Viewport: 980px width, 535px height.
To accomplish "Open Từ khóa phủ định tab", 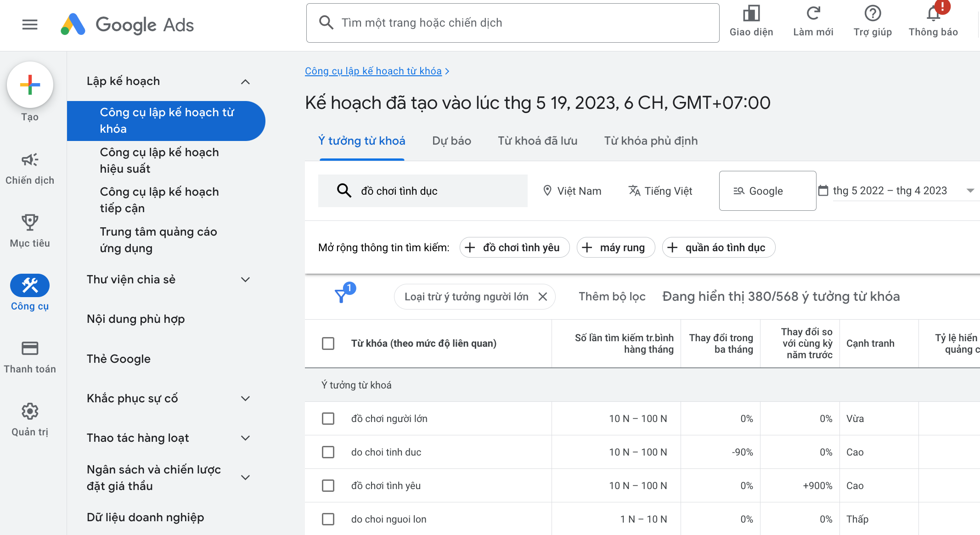I will point(651,141).
